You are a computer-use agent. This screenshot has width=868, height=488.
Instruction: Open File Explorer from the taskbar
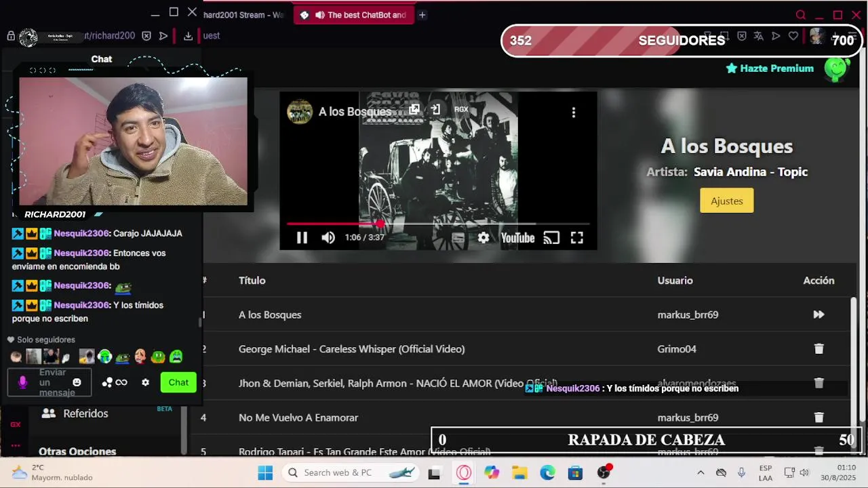coord(519,473)
